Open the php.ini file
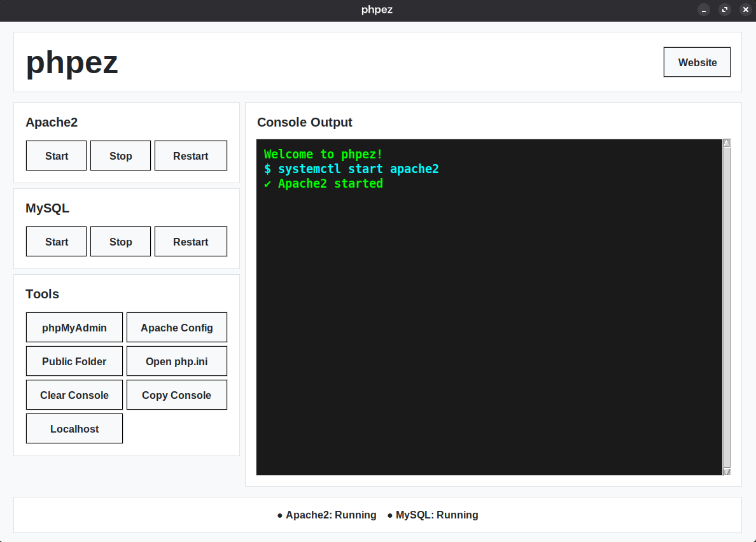 tap(176, 361)
